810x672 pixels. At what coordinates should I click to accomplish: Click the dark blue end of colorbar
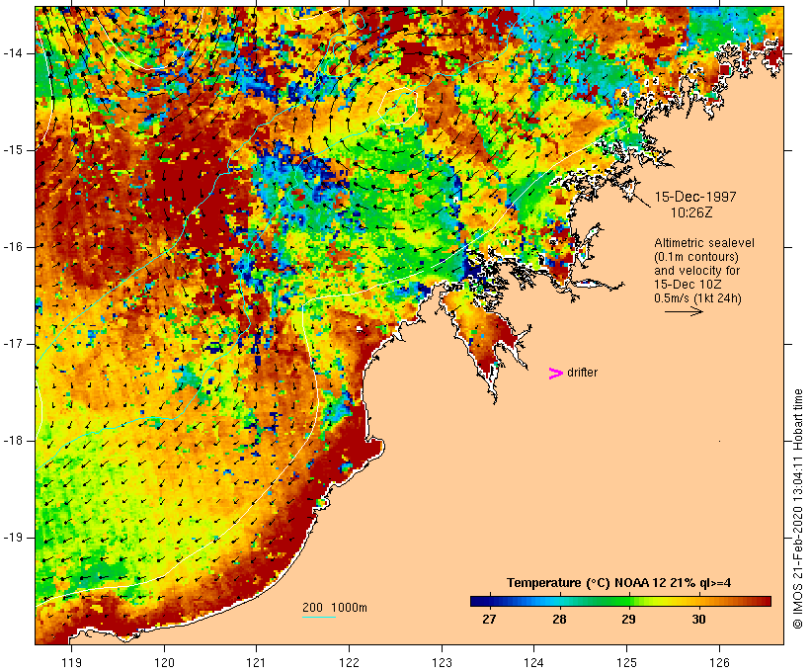coord(480,601)
